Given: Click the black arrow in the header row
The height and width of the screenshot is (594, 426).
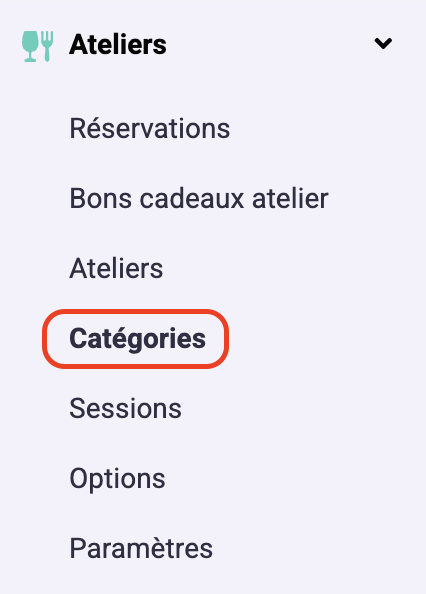Looking at the screenshot, I should (x=383, y=43).
